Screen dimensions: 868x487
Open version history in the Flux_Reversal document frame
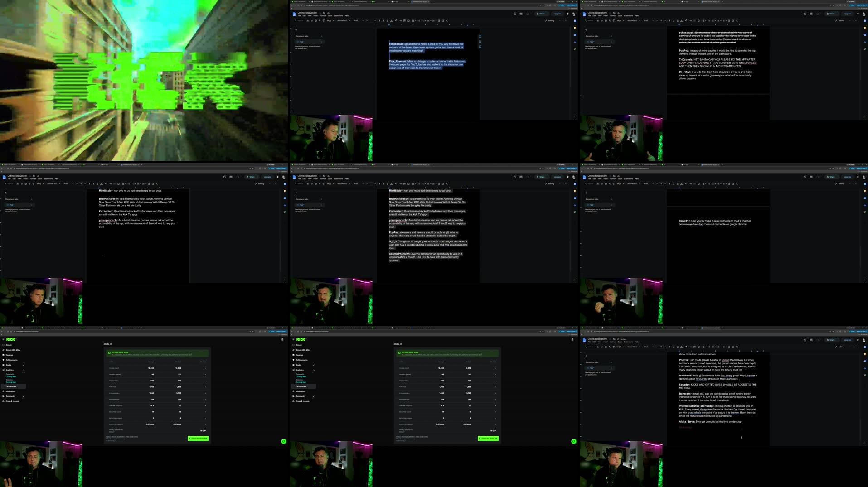point(515,14)
